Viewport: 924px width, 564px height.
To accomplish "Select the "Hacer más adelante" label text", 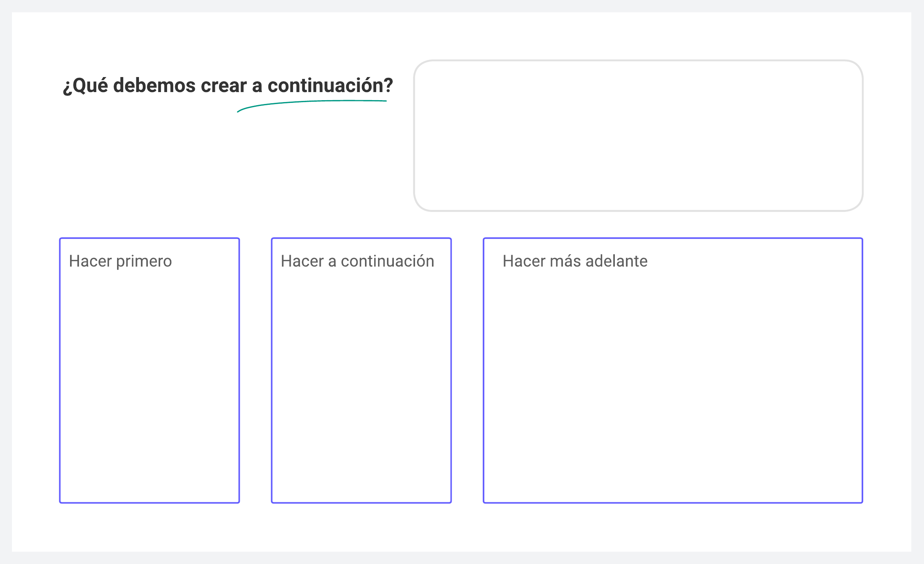I will pos(575,261).
